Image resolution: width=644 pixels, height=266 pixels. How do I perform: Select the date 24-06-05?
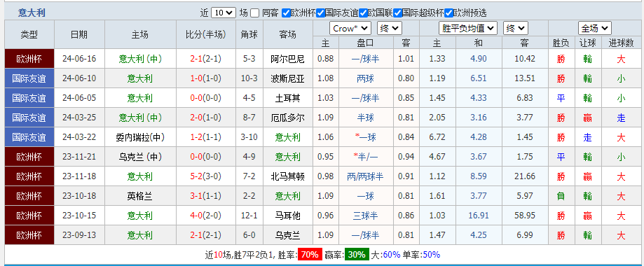coord(79,98)
